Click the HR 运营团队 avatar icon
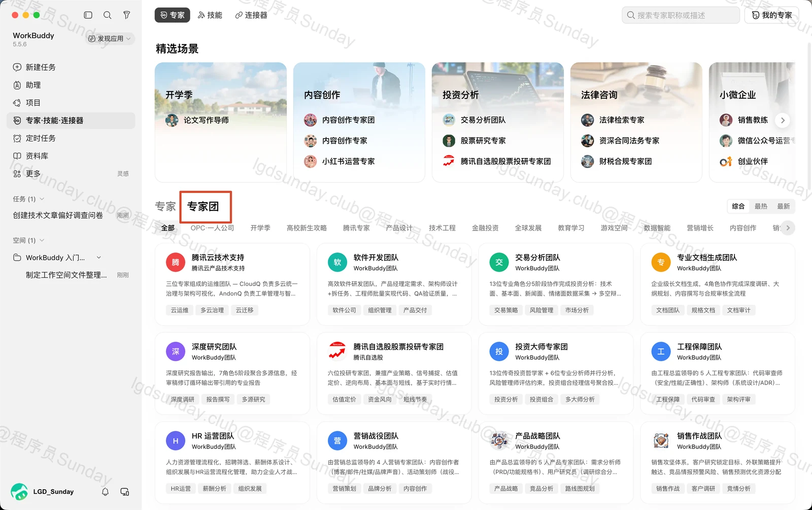This screenshot has height=510, width=812. point(176,441)
